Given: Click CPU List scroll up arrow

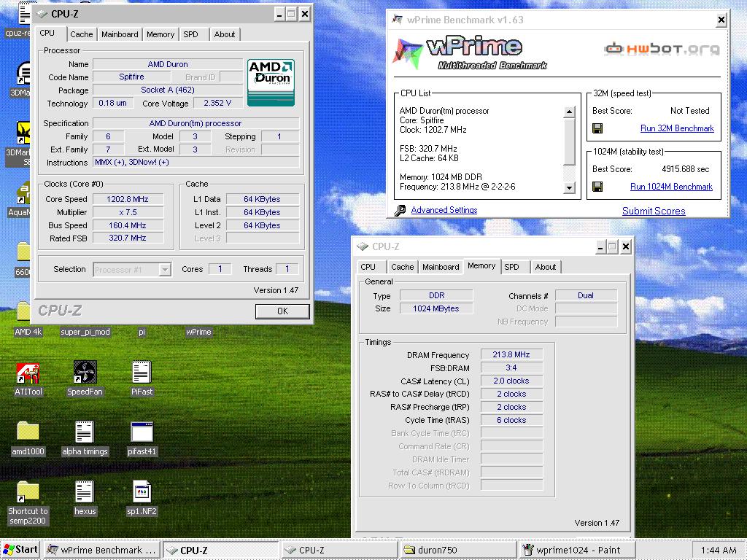Looking at the screenshot, I should [x=569, y=112].
